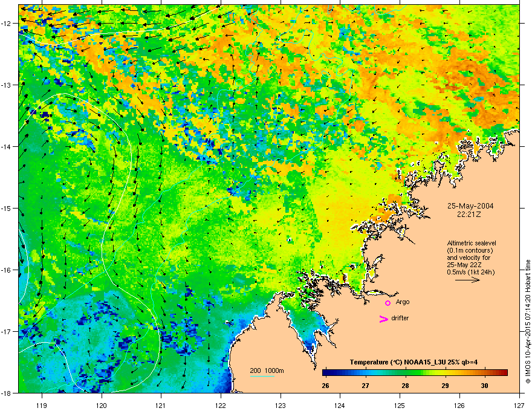Click the colorbar value 28

(405, 386)
